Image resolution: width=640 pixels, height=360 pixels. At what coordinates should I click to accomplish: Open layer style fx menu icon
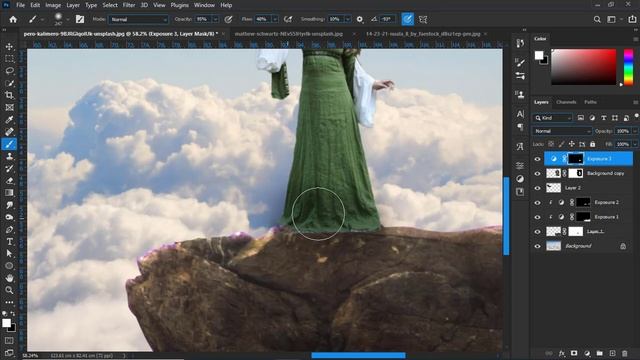[x=562, y=353]
